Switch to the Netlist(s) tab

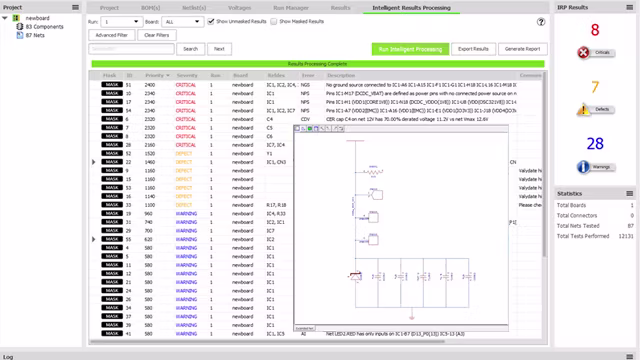pyautogui.click(x=194, y=8)
